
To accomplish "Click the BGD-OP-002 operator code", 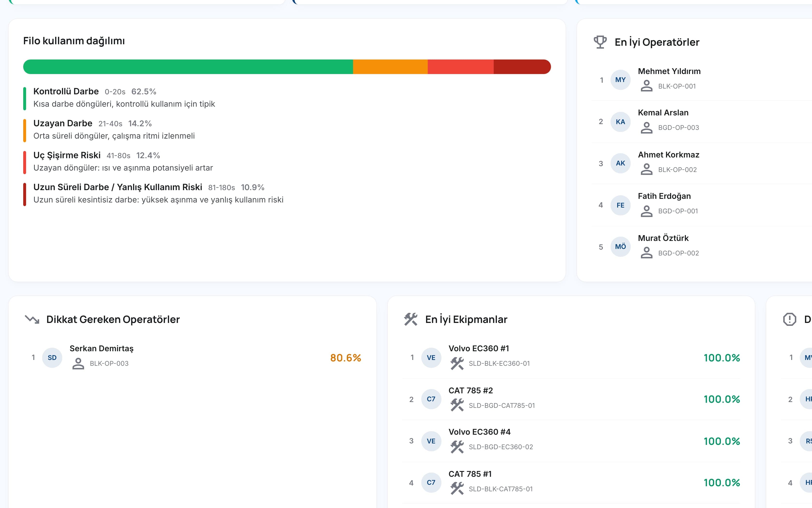I will 678,253.
